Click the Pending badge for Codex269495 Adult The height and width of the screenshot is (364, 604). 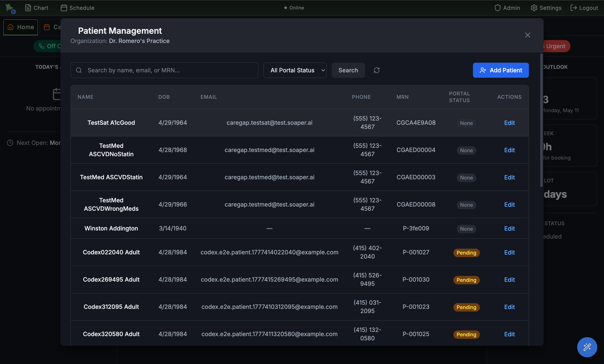click(466, 280)
